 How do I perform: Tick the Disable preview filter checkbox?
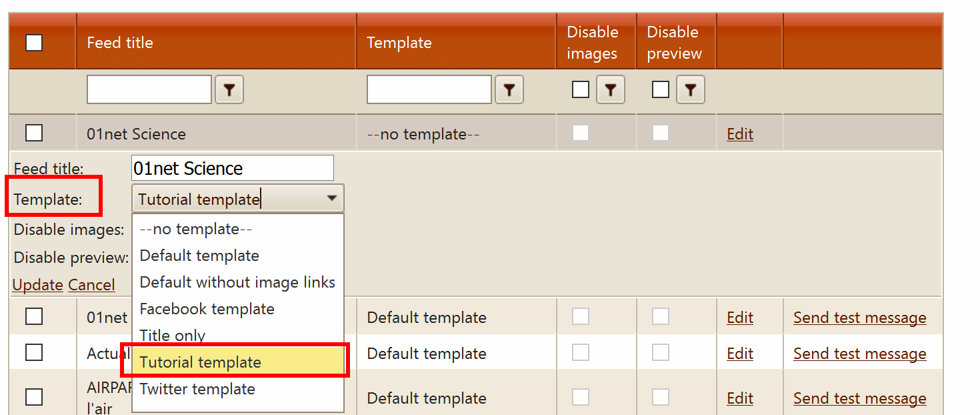(x=661, y=89)
